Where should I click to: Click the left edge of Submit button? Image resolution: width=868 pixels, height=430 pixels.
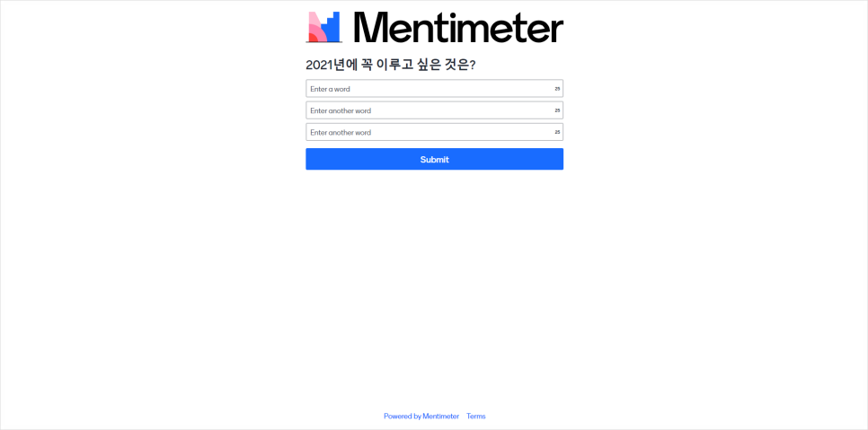point(309,159)
